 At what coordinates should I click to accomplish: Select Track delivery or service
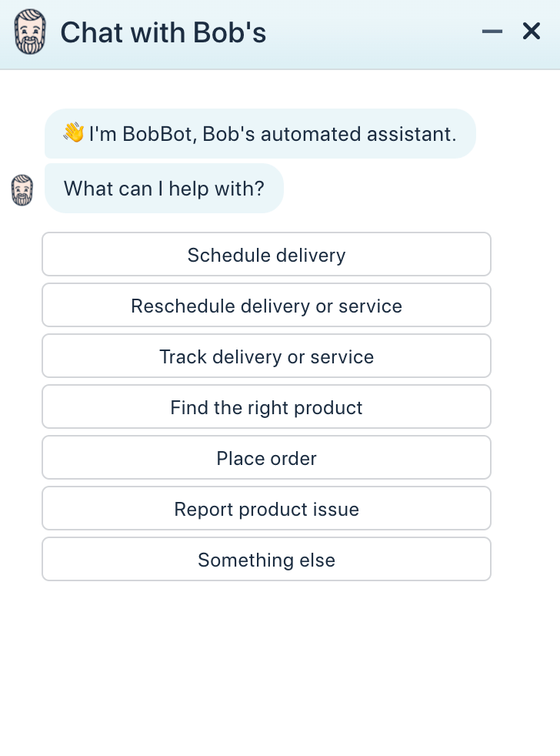pyautogui.click(x=266, y=356)
